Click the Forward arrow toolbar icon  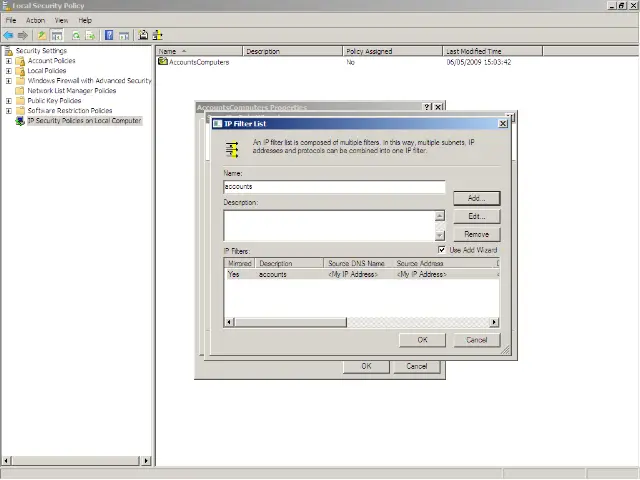pos(23,35)
